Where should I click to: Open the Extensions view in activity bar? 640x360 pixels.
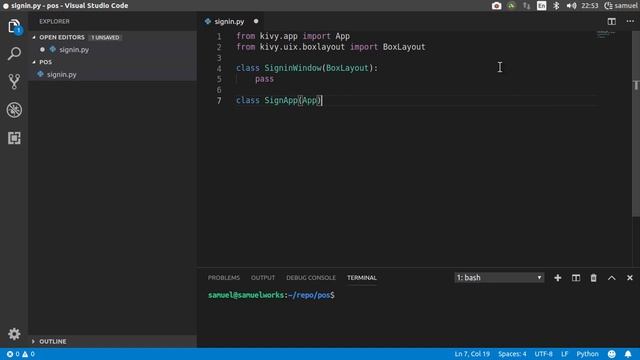tap(14, 138)
